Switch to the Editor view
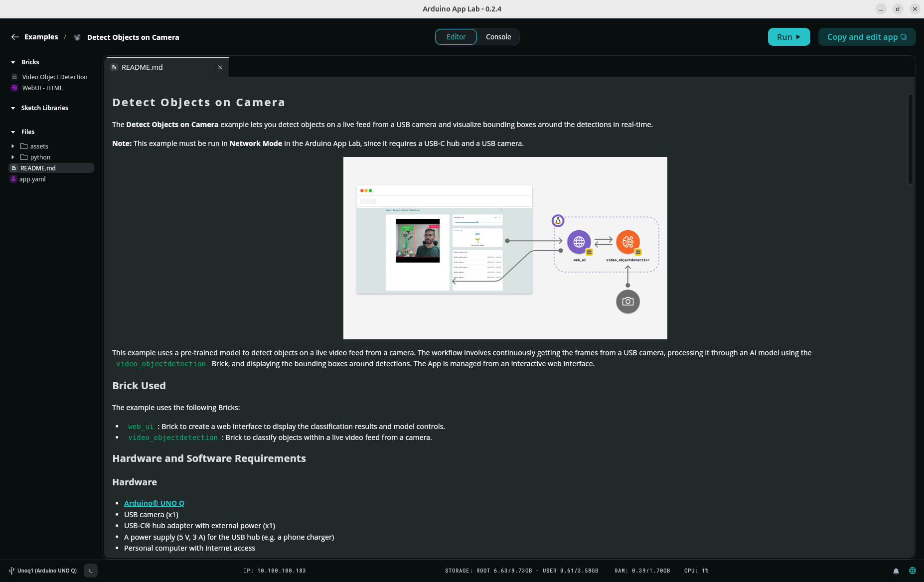924x582 pixels. pyautogui.click(x=456, y=37)
